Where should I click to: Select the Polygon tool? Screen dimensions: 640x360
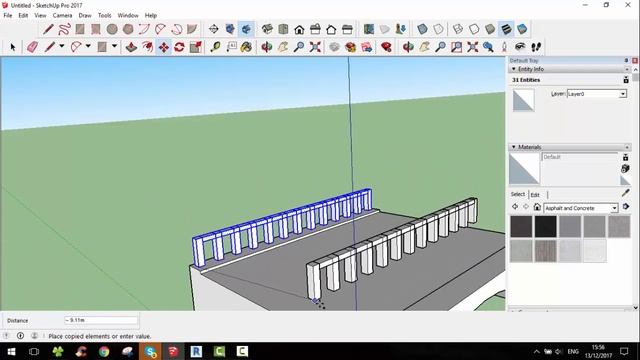128,29
